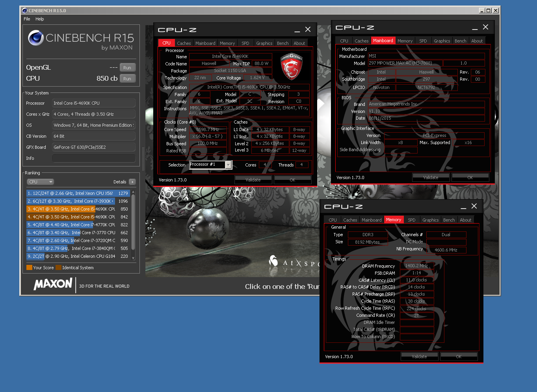Image resolution: width=537 pixels, height=392 pixels.
Task: Open About tab in Mainboard CPU-Z window
Action: click(477, 41)
